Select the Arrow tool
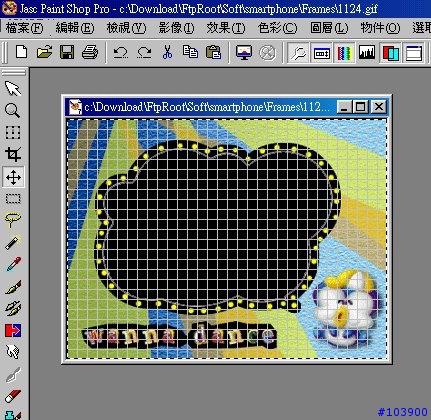This screenshot has width=431, height=420. click(x=13, y=88)
